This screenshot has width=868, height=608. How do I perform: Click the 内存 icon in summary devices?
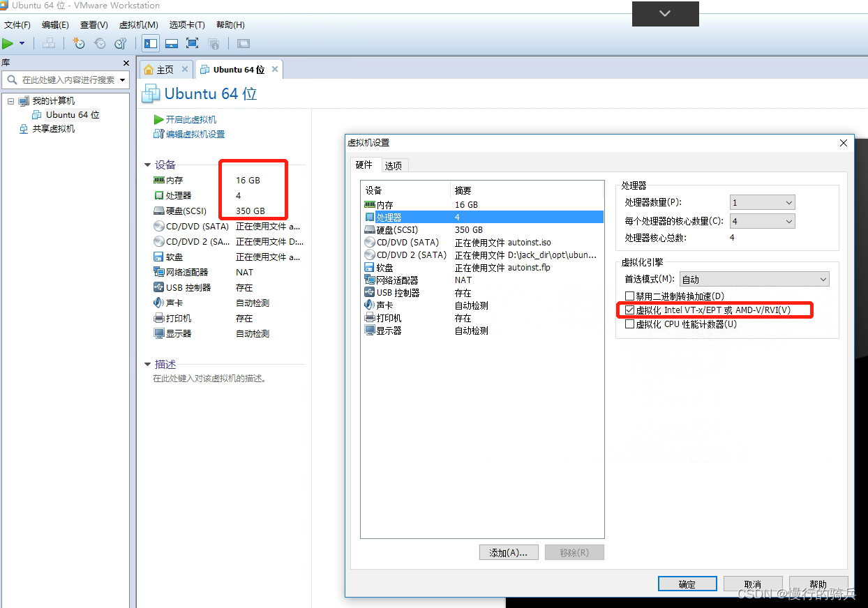coord(159,181)
